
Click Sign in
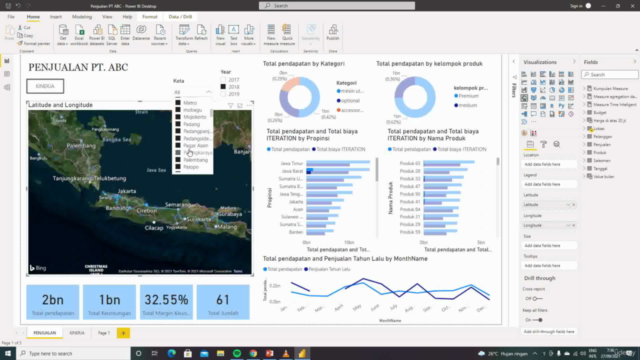point(576,6)
